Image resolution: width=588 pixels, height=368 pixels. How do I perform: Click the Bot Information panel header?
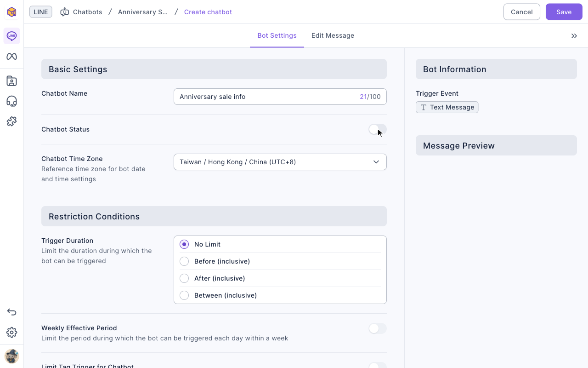pyautogui.click(x=496, y=69)
